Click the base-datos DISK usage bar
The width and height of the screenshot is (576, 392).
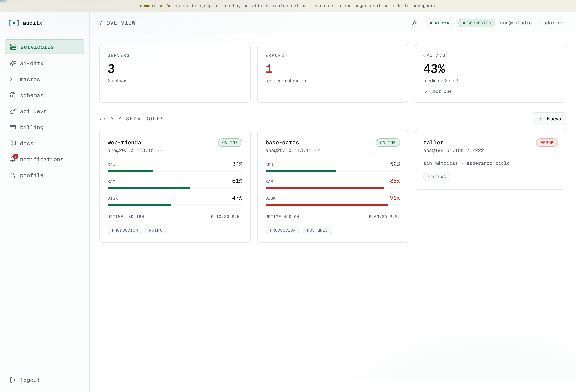[333, 205]
